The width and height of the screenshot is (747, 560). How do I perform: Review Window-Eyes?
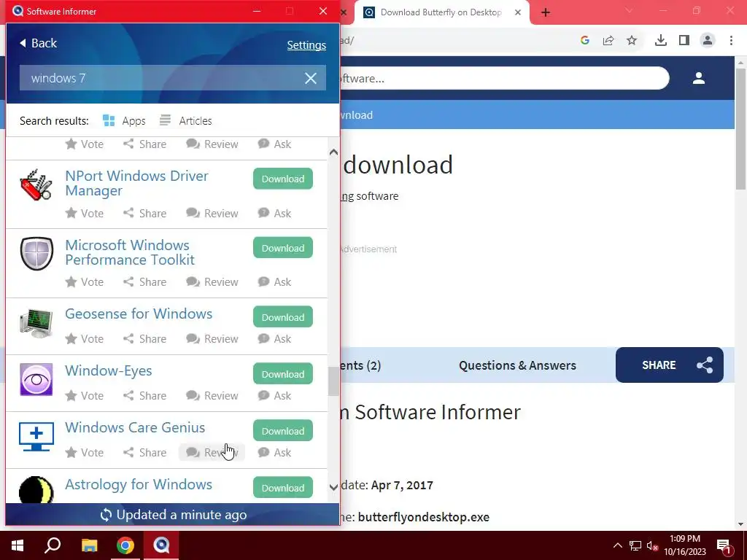coord(212,396)
